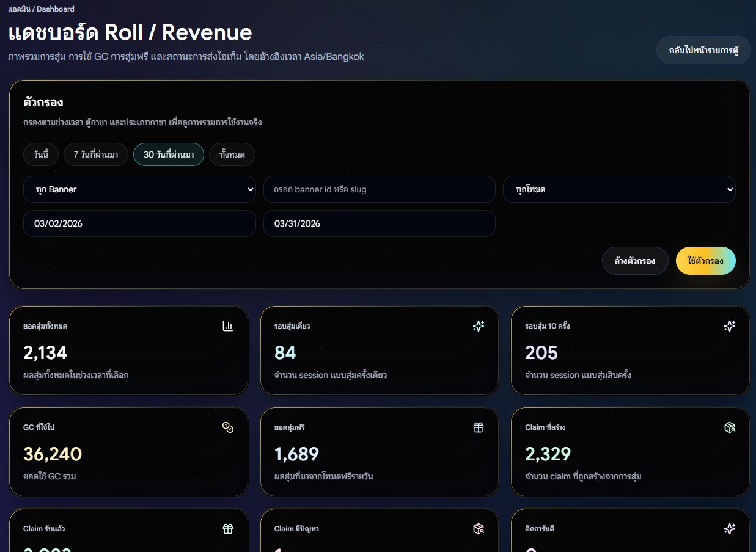Click the 2,134 total rolls value
This screenshot has height=552, width=756.
[45, 353]
